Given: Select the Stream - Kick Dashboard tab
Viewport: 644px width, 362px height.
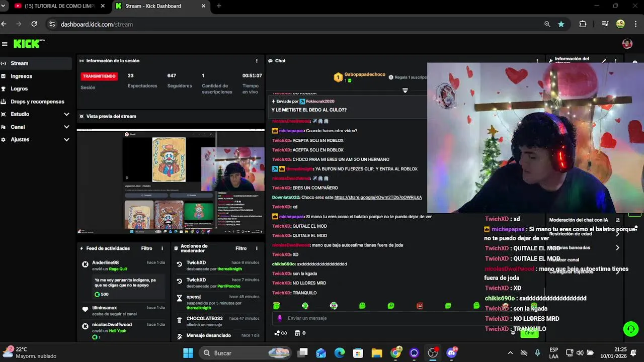Looking at the screenshot, I should [x=160, y=6].
